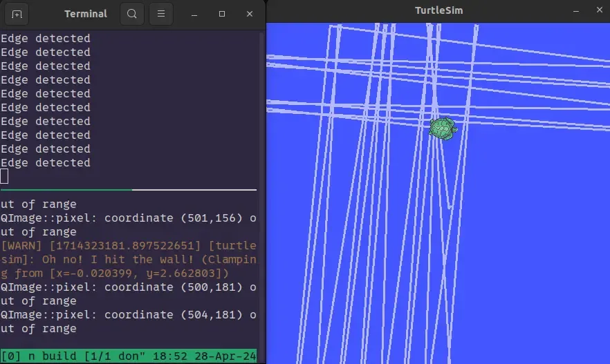Click the TurtleSim window title

click(438, 10)
